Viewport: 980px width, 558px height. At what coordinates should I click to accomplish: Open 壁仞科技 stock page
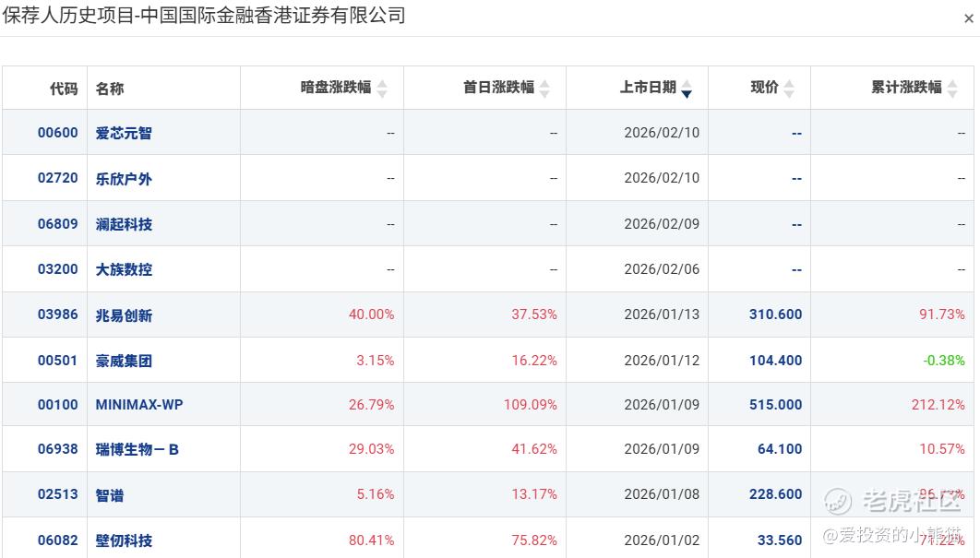(124, 540)
